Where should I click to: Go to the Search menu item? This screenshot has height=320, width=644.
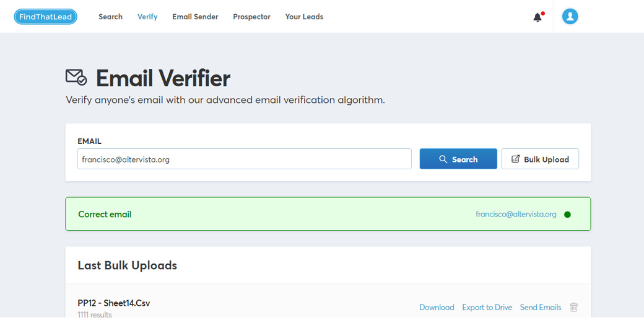click(x=110, y=17)
